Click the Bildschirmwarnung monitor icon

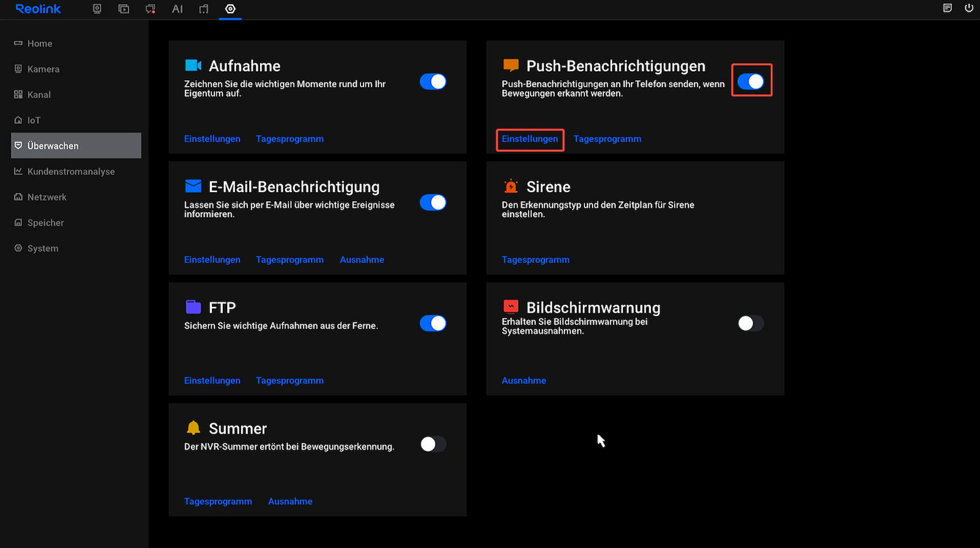(x=511, y=307)
